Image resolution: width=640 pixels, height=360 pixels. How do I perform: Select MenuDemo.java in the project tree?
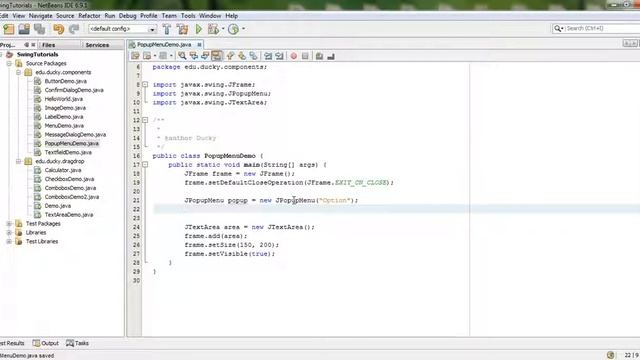[x=64, y=126]
